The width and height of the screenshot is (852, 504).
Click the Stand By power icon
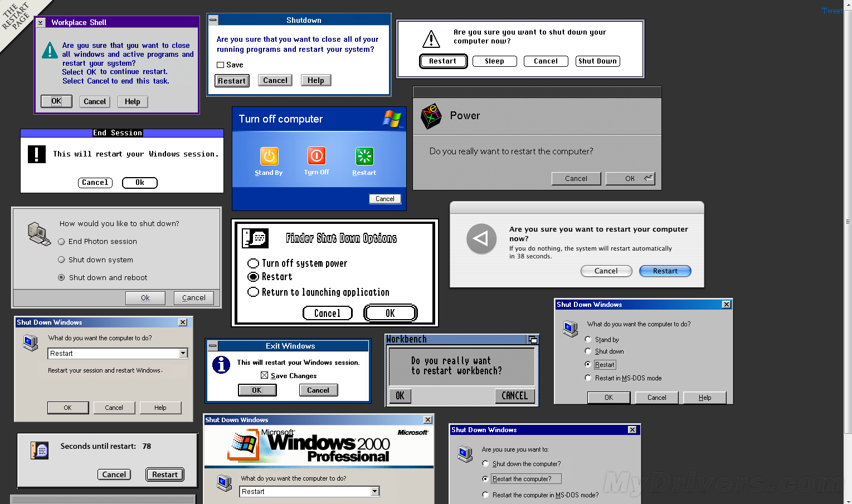point(269,156)
